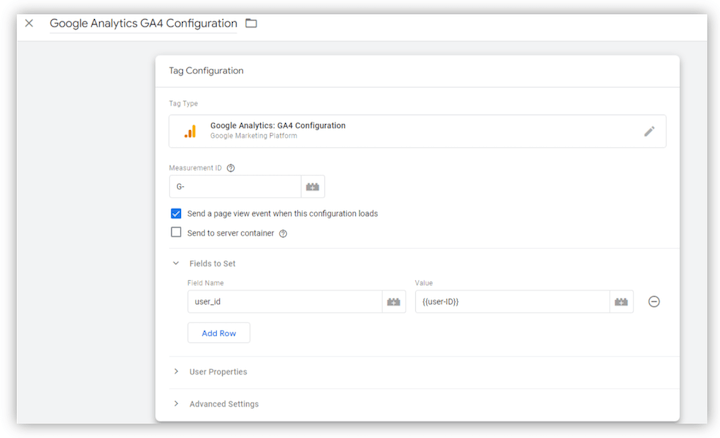This screenshot has width=720, height=438.
Task: Click the Tag Configuration heading
Action: (x=206, y=71)
